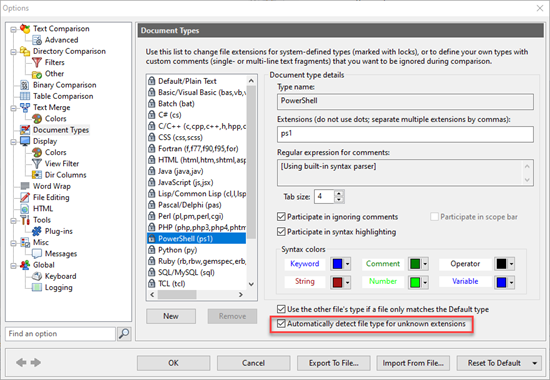550x380 pixels.
Task: Click the Display monitor icon
Action: click(x=25, y=141)
